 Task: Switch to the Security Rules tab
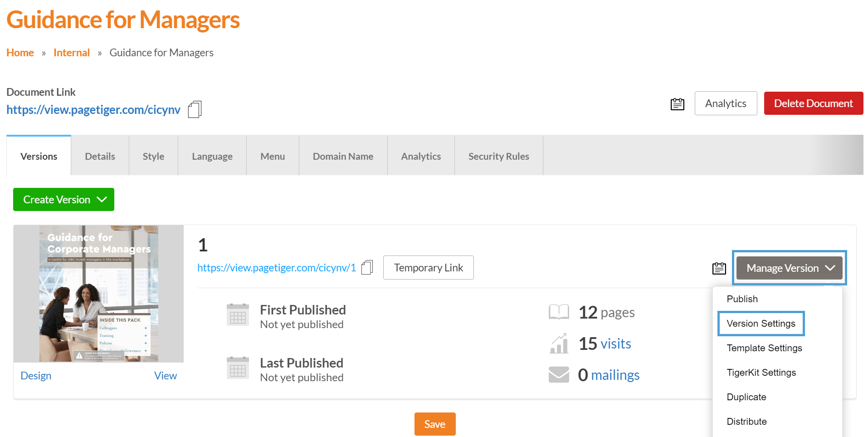coord(498,156)
